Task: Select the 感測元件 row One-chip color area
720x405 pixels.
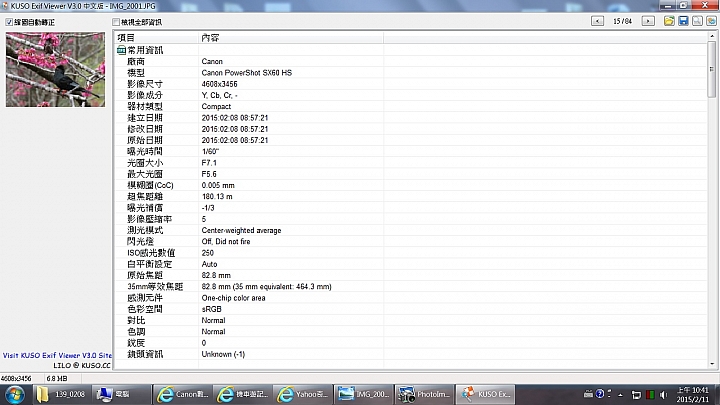Action: 411,298
